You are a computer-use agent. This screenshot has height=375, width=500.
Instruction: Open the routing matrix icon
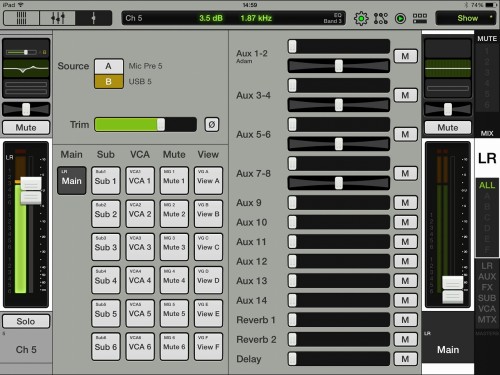[381, 18]
